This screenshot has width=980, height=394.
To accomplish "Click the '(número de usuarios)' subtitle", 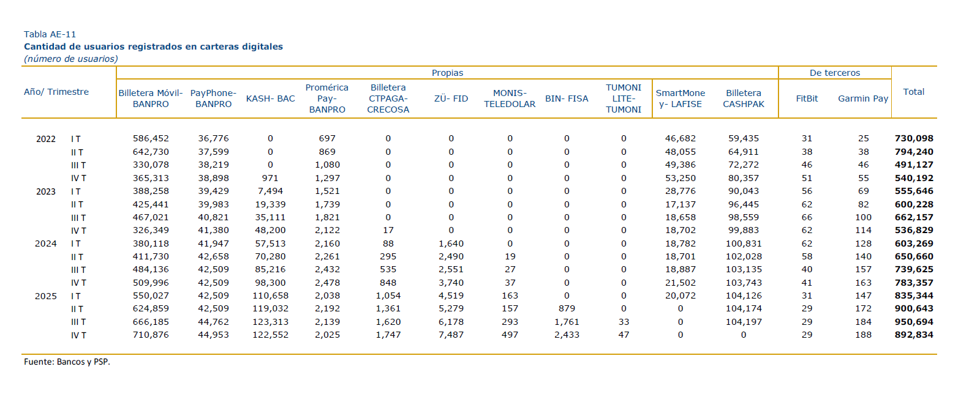I will point(71,59).
